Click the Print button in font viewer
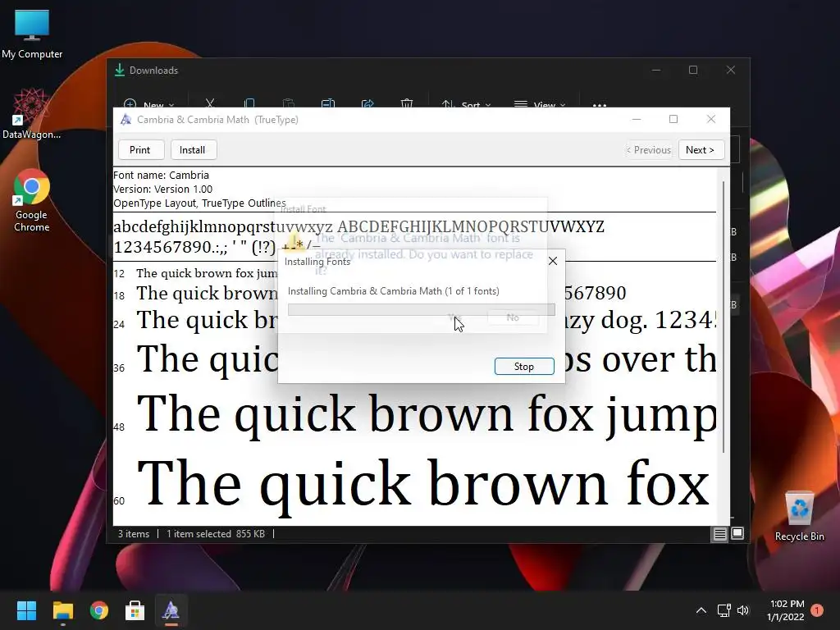The height and width of the screenshot is (630, 840). (140, 150)
